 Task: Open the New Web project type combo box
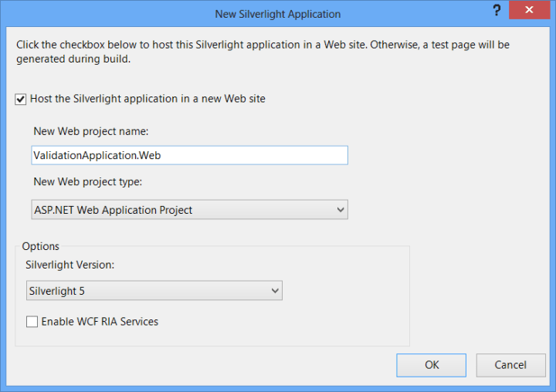189,210
